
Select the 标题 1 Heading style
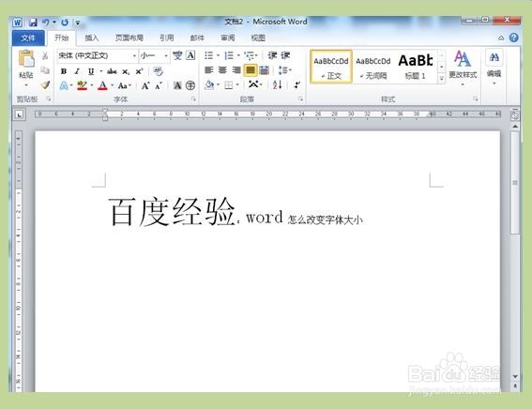416,68
